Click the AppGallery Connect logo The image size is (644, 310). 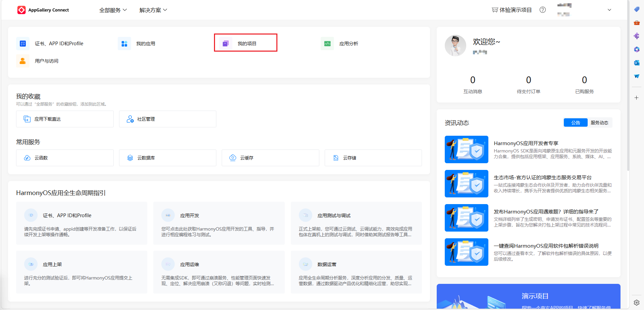tap(43, 10)
